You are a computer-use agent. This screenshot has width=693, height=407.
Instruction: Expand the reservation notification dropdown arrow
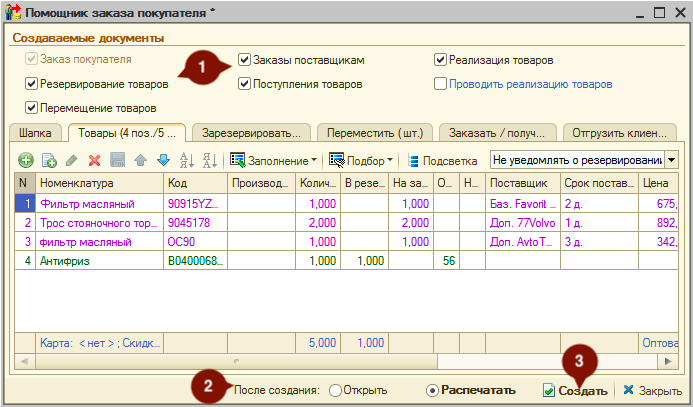671,160
